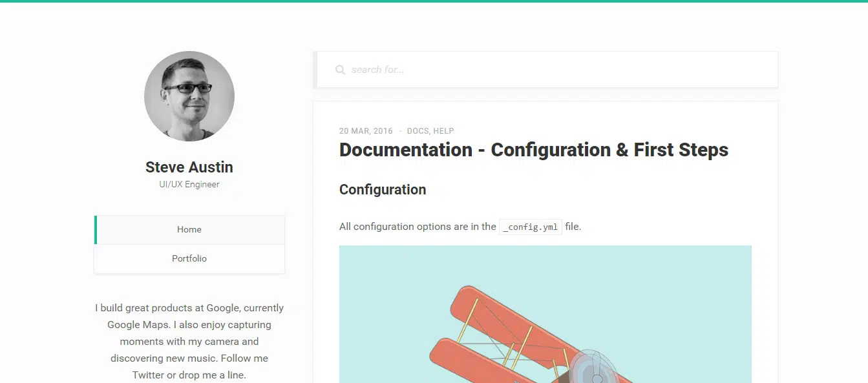Click the green active marker beside Home
The height and width of the screenshot is (383, 868).
96,230
